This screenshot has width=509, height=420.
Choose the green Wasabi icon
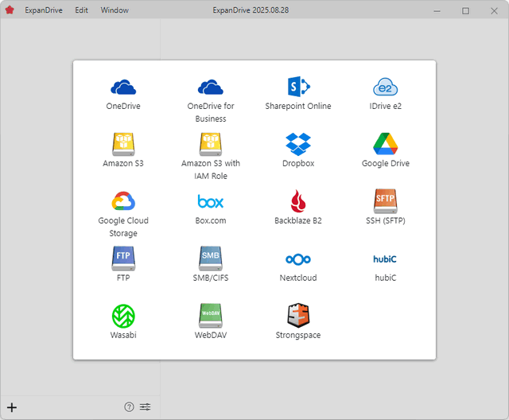click(x=123, y=316)
